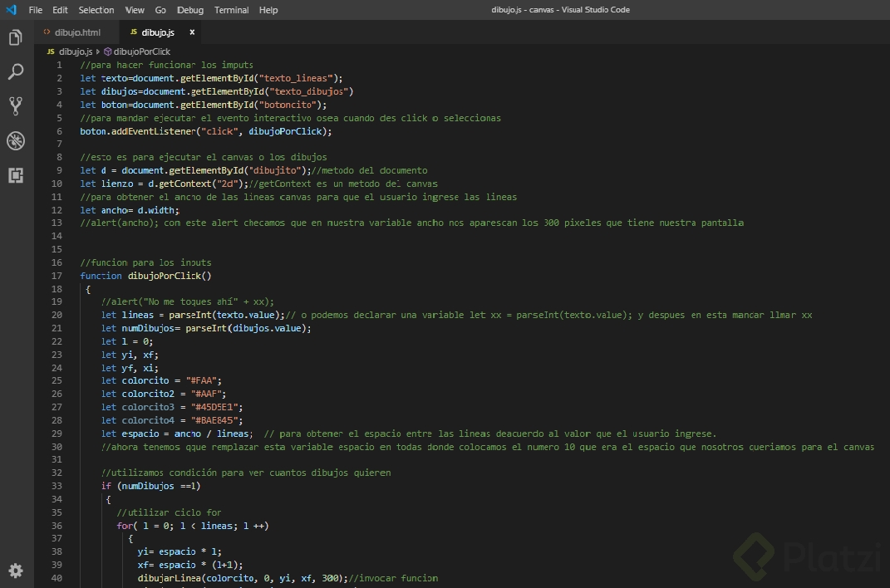Click the "#AAF" color string
The height and width of the screenshot is (588, 890).
(206, 394)
